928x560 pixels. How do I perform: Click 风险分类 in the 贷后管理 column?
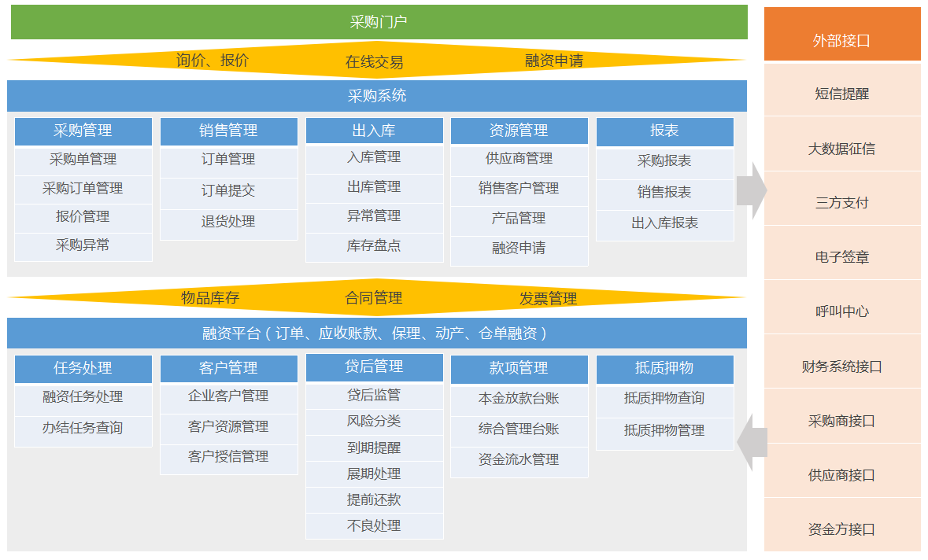point(374,422)
